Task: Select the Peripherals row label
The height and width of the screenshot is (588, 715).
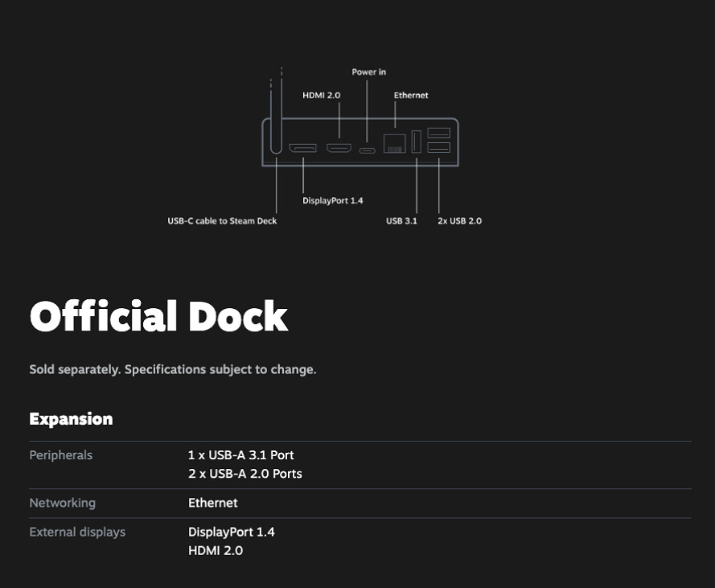Action: point(60,455)
